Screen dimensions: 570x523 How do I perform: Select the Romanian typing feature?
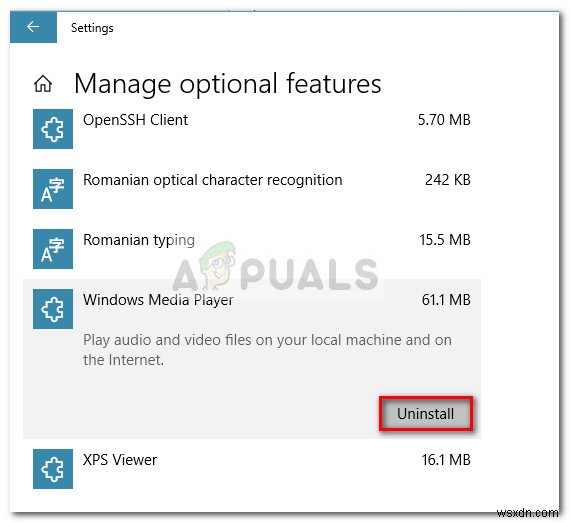coord(139,241)
